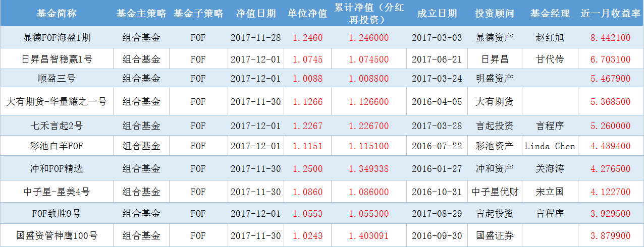This screenshot has width=644, height=247.
Task: Click unit net value 1.1151
Action: coord(307,146)
